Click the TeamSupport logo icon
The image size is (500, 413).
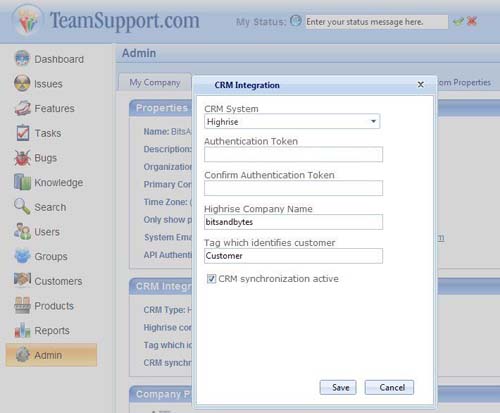[x=28, y=21]
